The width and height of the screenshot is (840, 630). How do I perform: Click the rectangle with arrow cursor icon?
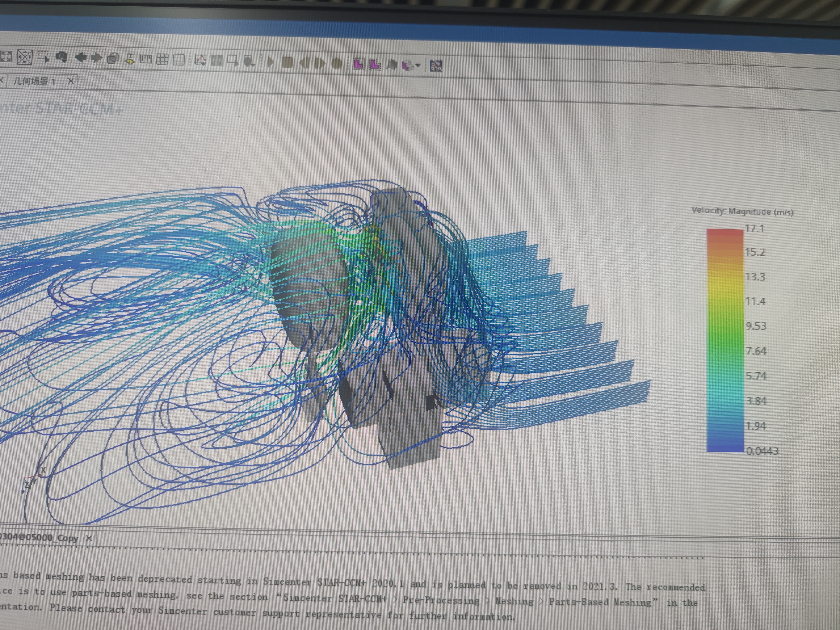click(233, 61)
